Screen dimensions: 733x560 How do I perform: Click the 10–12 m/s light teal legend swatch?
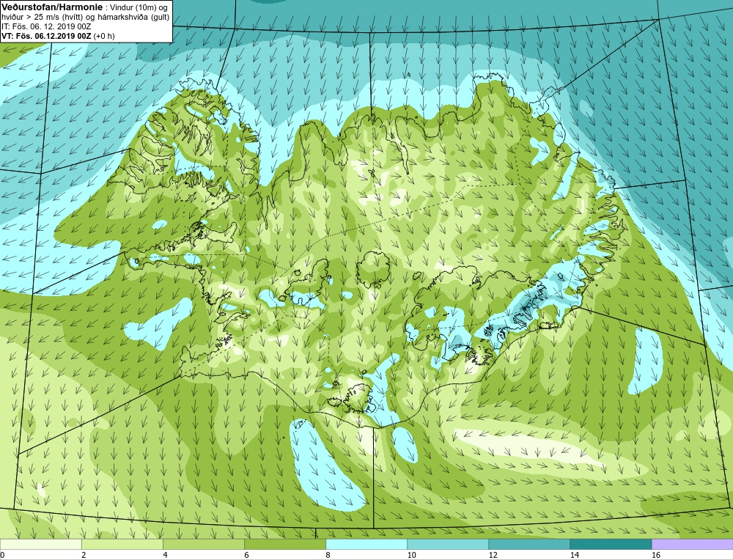click(448, 544)
